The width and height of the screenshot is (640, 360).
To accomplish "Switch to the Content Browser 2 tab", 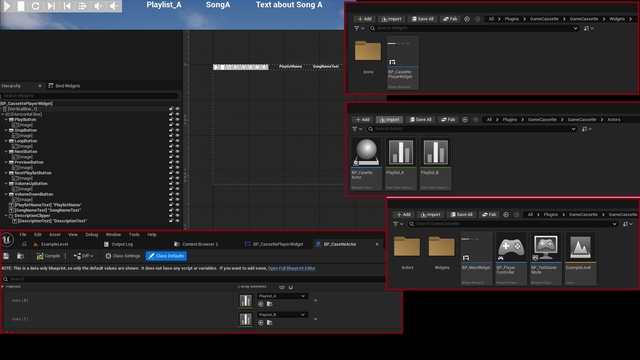I will (196, 244).
